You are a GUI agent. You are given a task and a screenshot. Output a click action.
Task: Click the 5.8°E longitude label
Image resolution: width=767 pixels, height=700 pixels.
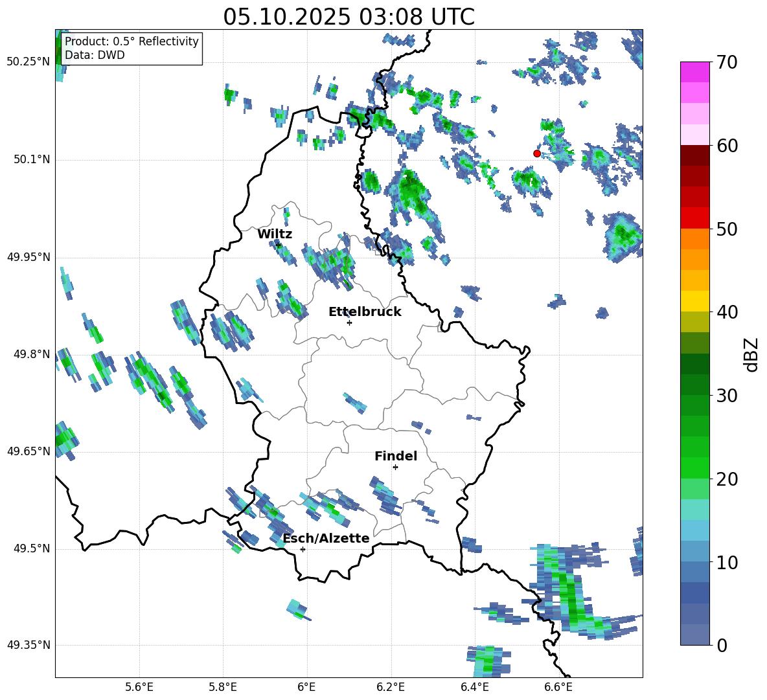coord(223,687)
